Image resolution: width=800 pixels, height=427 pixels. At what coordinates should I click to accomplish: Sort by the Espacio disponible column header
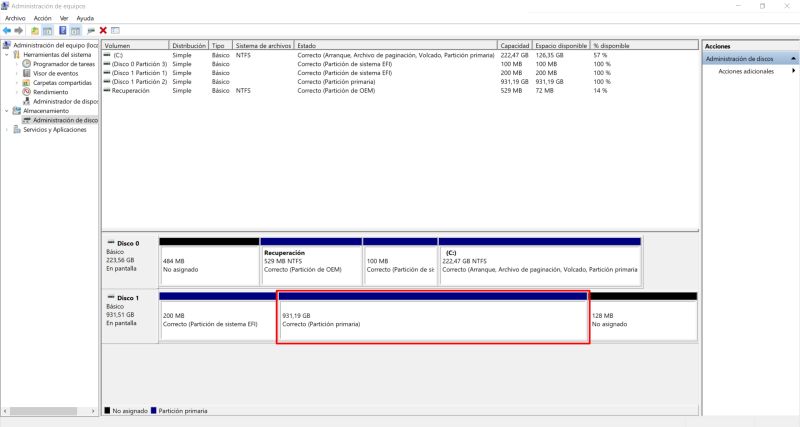561,45
